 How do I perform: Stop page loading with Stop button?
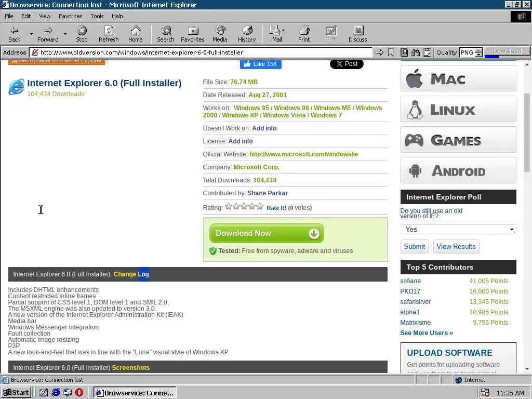tap(82, 34)
